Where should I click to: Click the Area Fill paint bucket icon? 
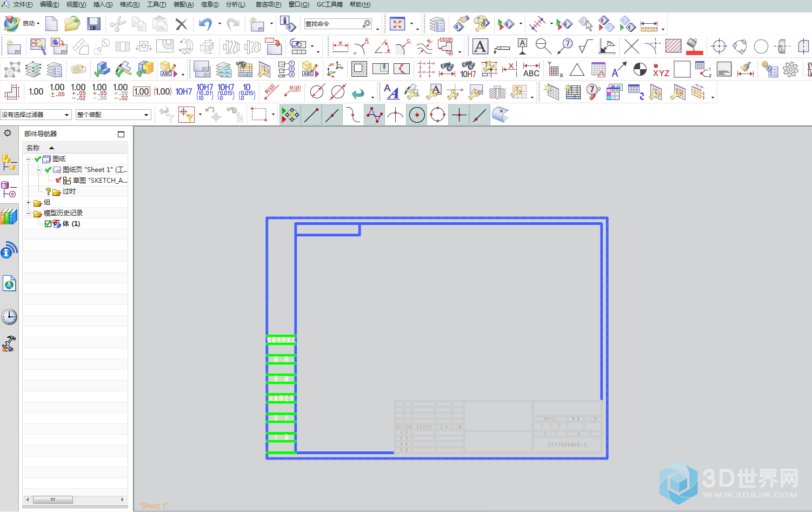pyautogui.click(x=694, y=46)
